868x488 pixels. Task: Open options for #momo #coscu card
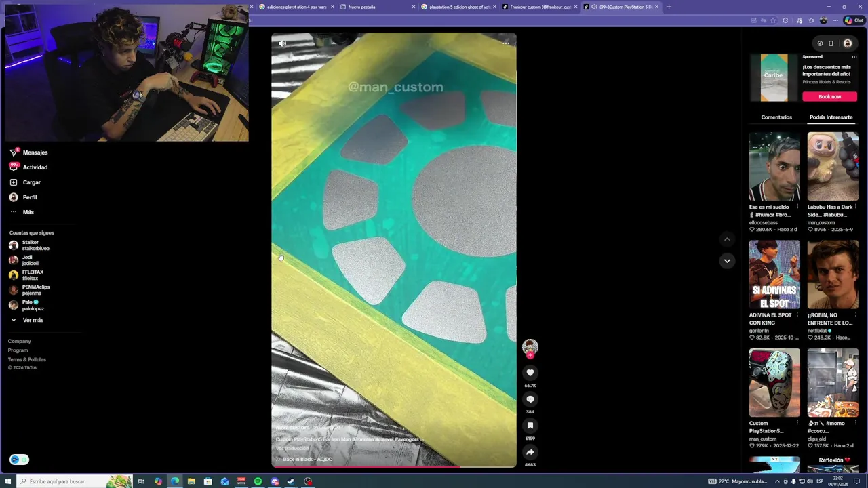(x=856, y=424)
